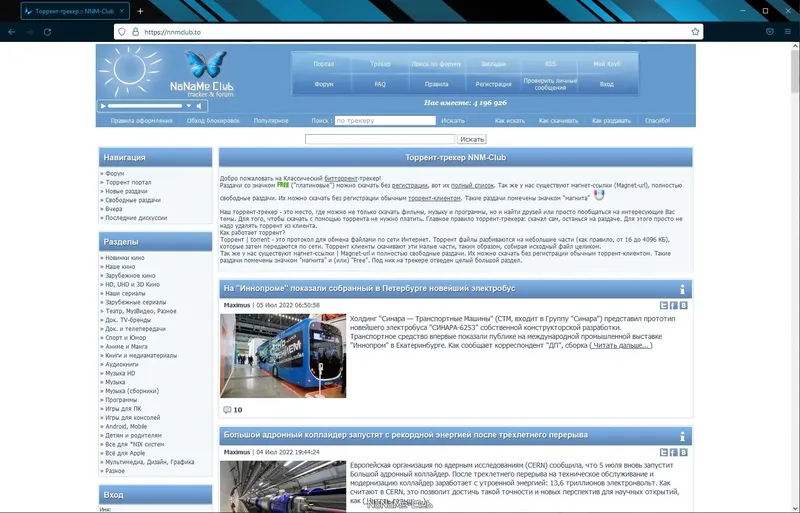Image resolution: width=800 pixels, height=513 pixels.
Task: Open Свободные раздачи in Навигация
Action: coord(133,200)
